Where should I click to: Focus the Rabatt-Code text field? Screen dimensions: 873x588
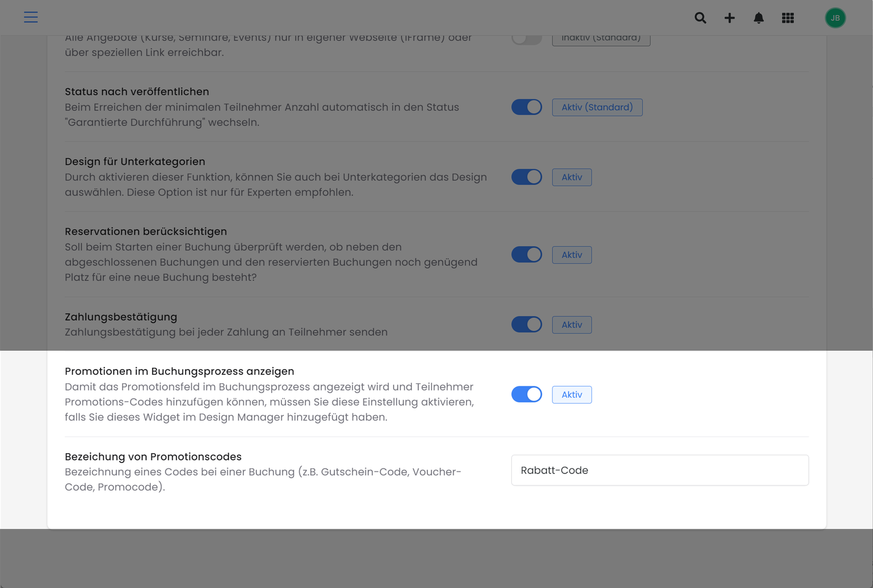point(660,470)
